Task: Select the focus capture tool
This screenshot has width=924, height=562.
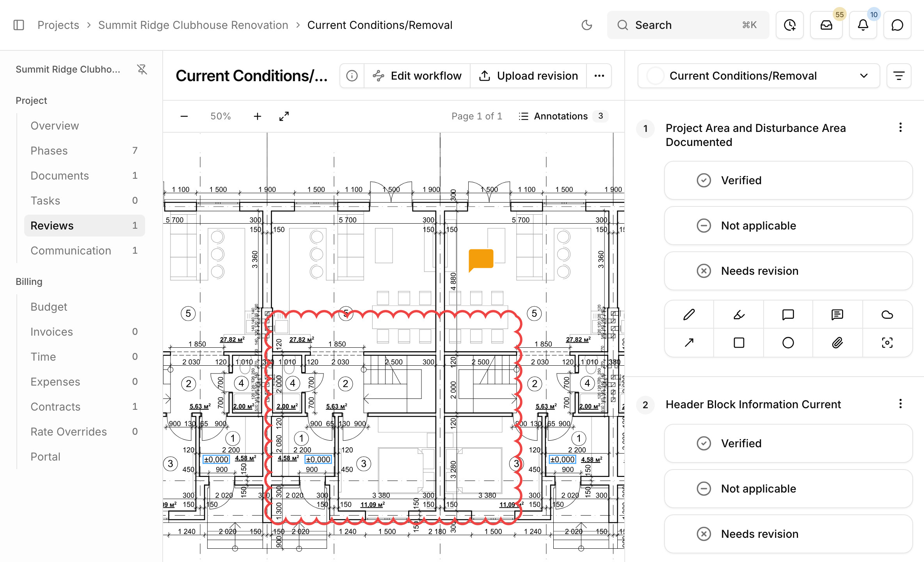Action: [x=887, y=343]
